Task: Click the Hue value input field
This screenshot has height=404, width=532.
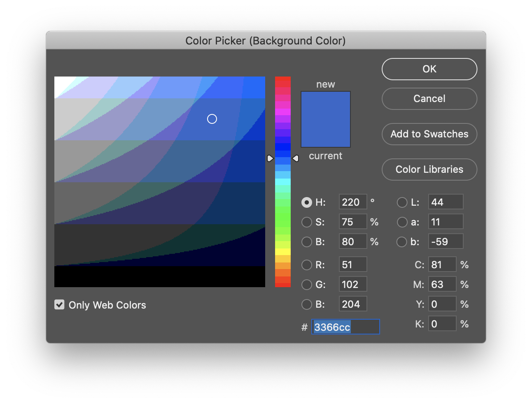Action: pos(352,202)
